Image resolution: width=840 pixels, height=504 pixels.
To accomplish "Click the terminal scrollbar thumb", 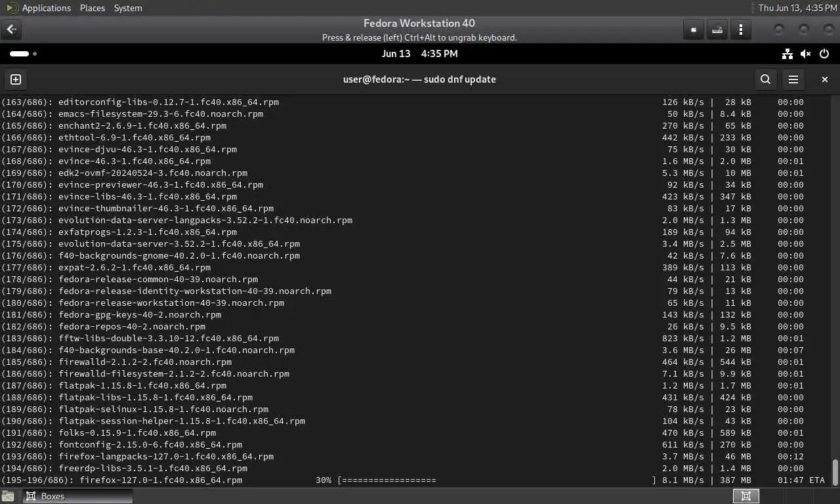I will pos(835,471).
